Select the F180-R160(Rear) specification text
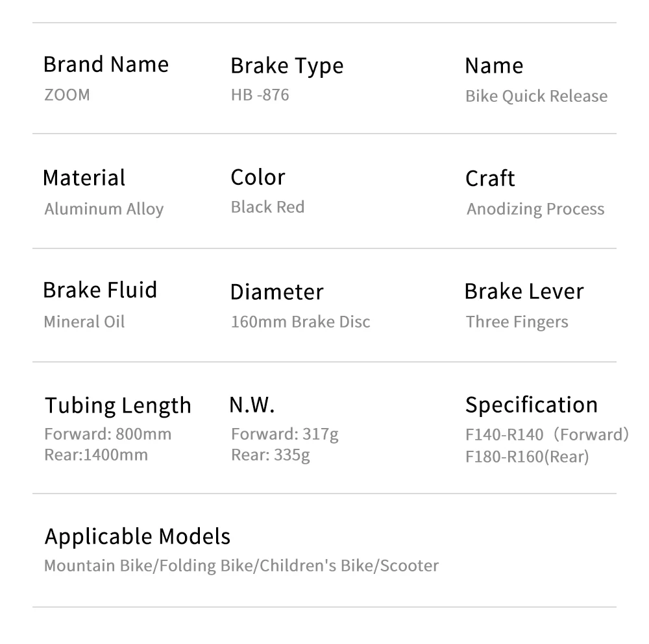 pyautogui.click(x=527, y=457)
